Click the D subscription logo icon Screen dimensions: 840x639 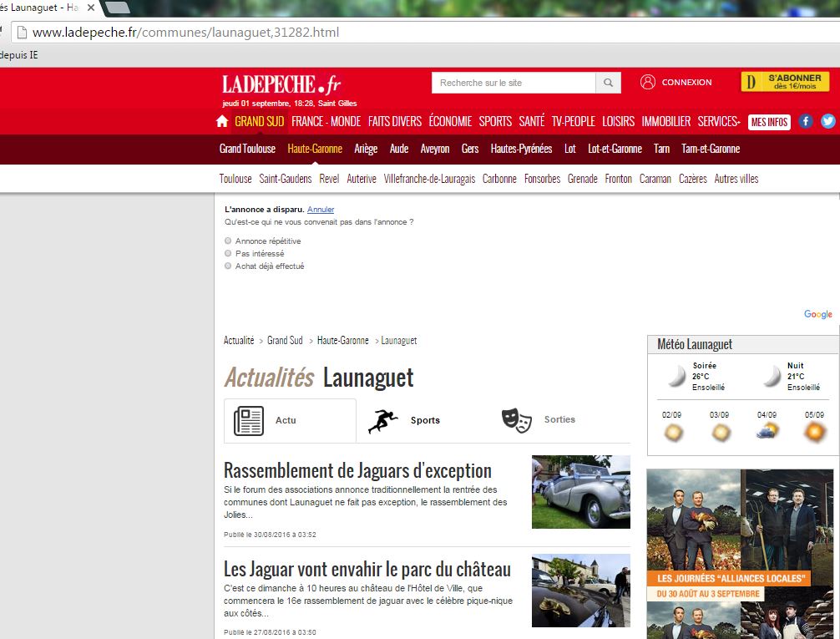pos(751,82)
